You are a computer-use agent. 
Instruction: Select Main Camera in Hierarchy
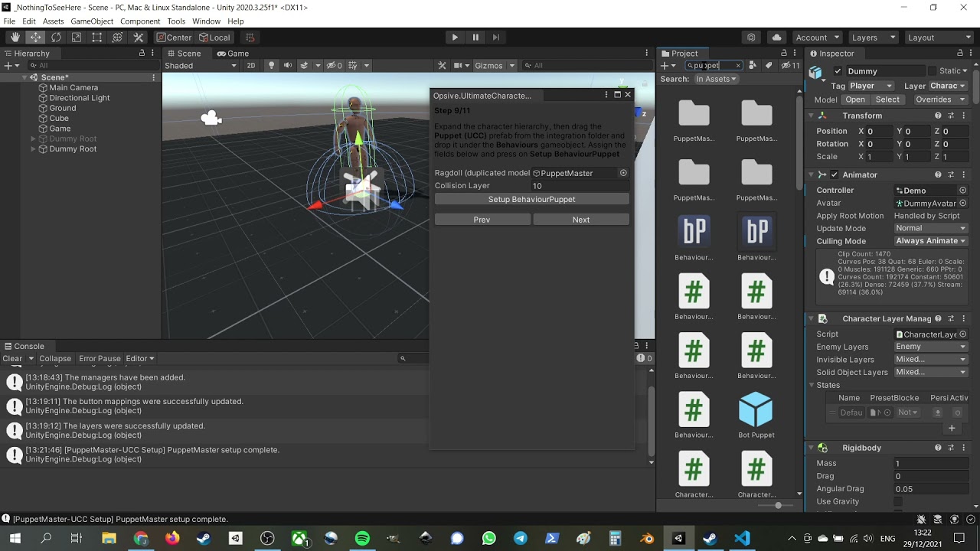tap(73, 88)
